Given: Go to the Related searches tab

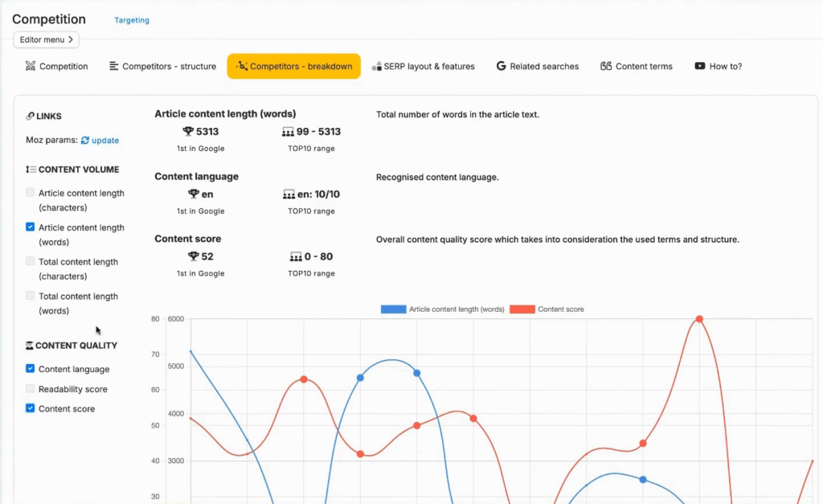Looking at the screenshot, I should pos(538,66).
